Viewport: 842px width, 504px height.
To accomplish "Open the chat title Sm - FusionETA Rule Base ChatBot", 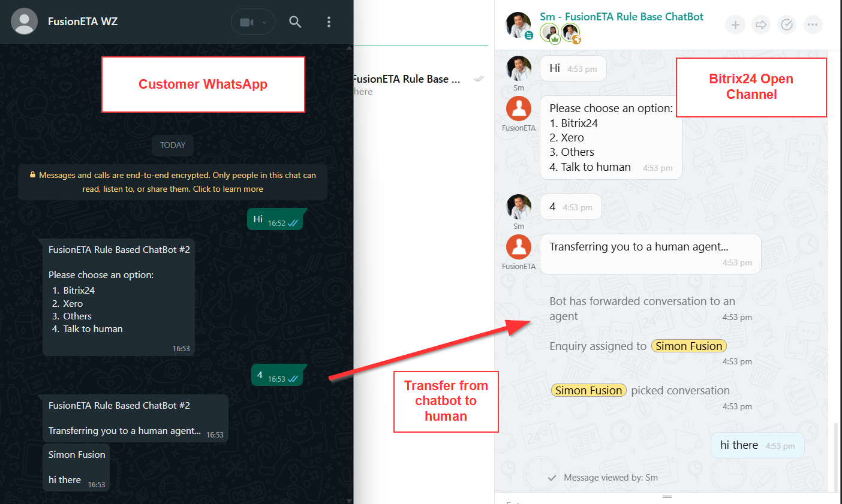I will pos(621,17).
